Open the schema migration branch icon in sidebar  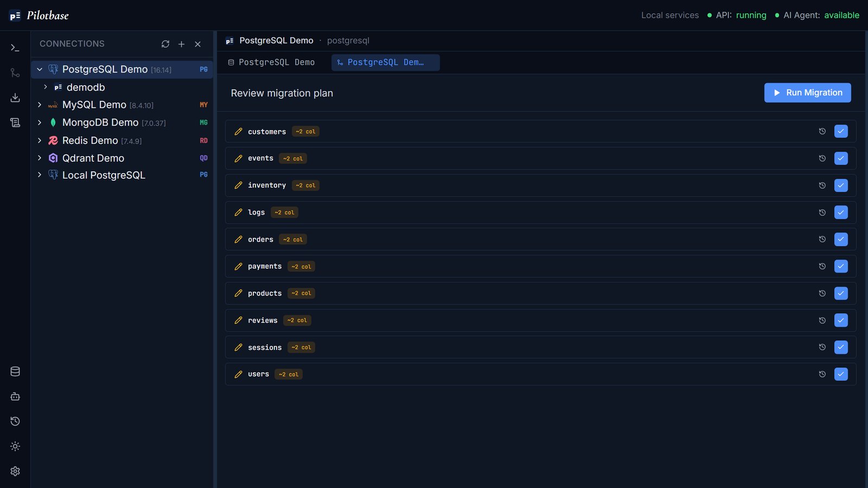click(x=15, y=73)
